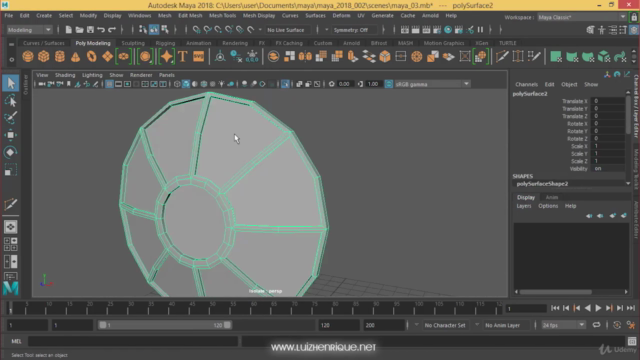Click the Save Scene icon
The image size is (640, 360).
coord(90,30)
